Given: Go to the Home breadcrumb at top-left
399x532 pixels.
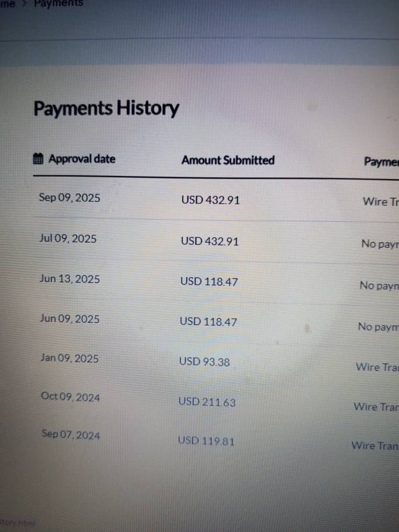Looking at the screenshot, I should coord(8,4).
